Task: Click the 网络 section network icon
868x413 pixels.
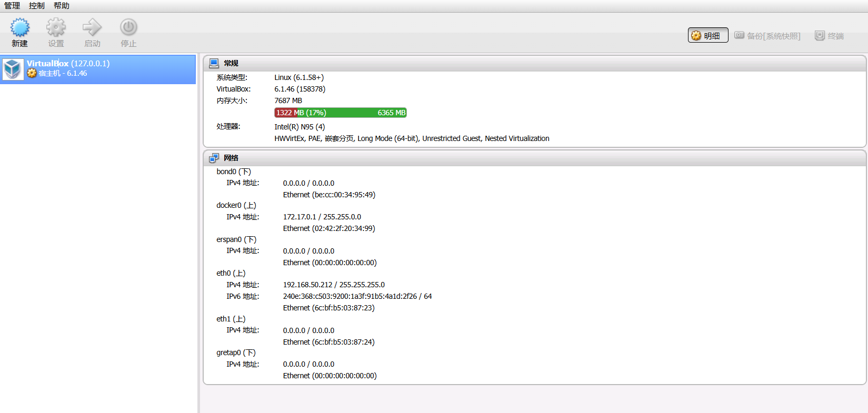Action: coord(214,158)
